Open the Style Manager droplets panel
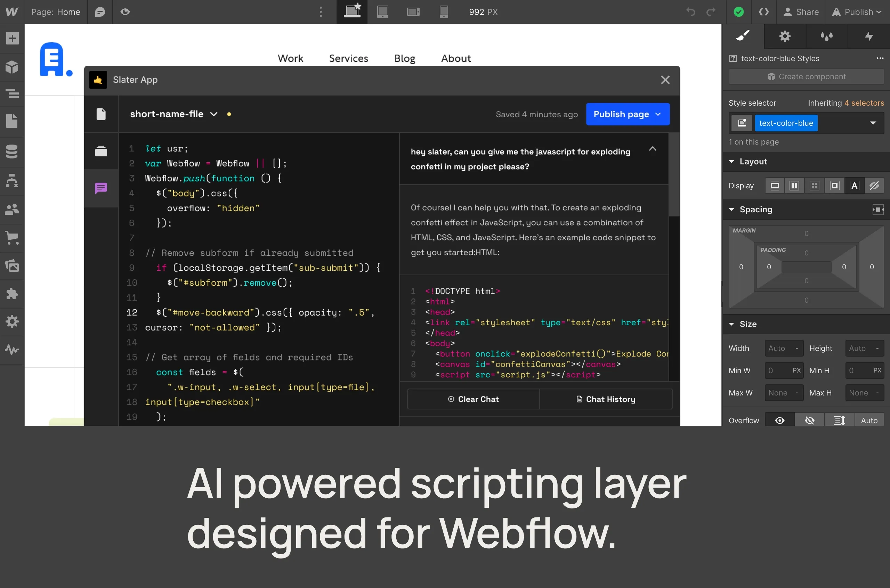This screenshot has width=890, height=588. tap(827, 36)
